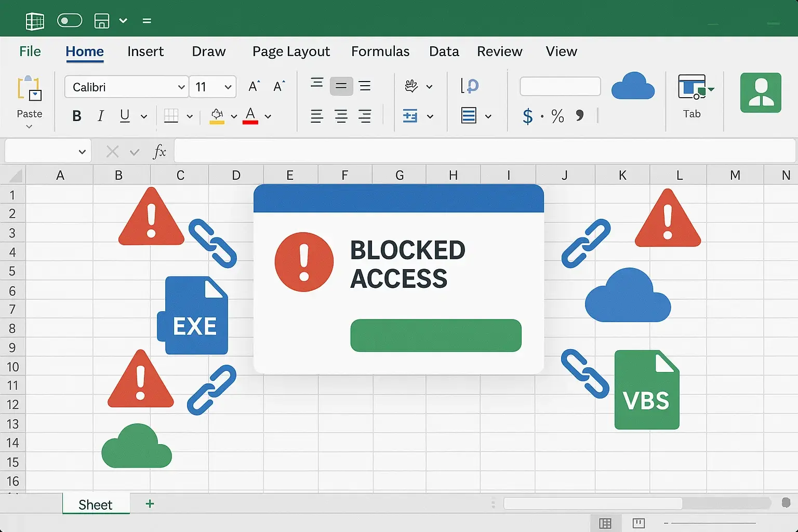Expand the Borders dropdown arrow
Image resolution: width=798 pixels, height=532 pixels.
[190, 117]
